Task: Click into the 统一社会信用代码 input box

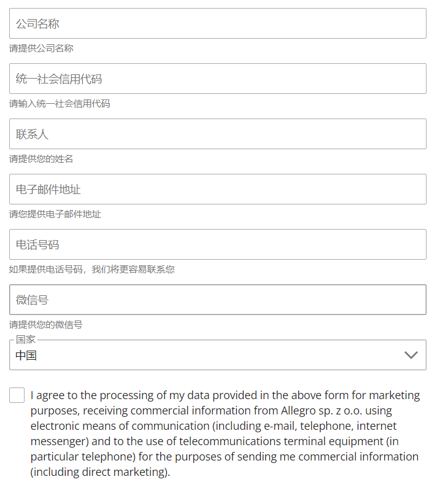Action: (217, 79)
